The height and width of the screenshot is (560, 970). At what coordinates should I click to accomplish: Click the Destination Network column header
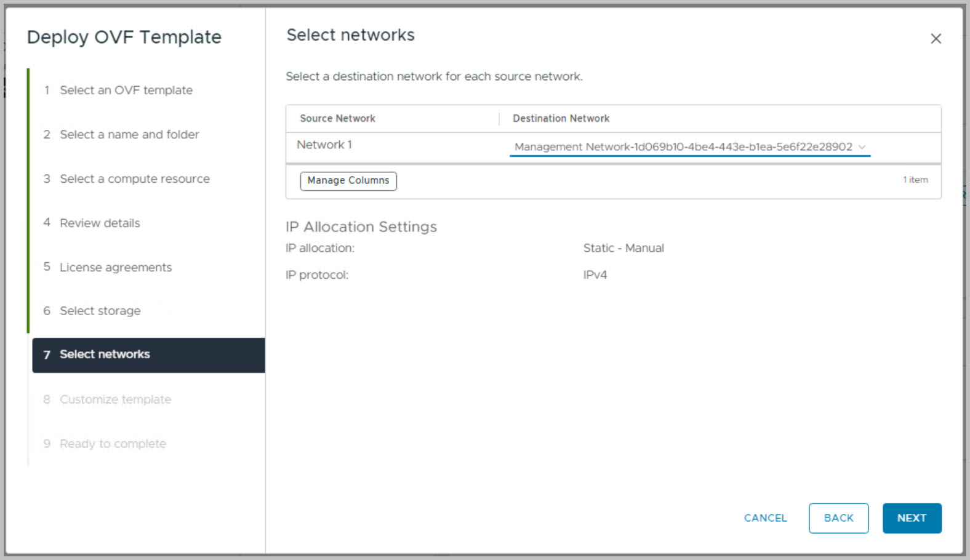(x=561, y=119)
